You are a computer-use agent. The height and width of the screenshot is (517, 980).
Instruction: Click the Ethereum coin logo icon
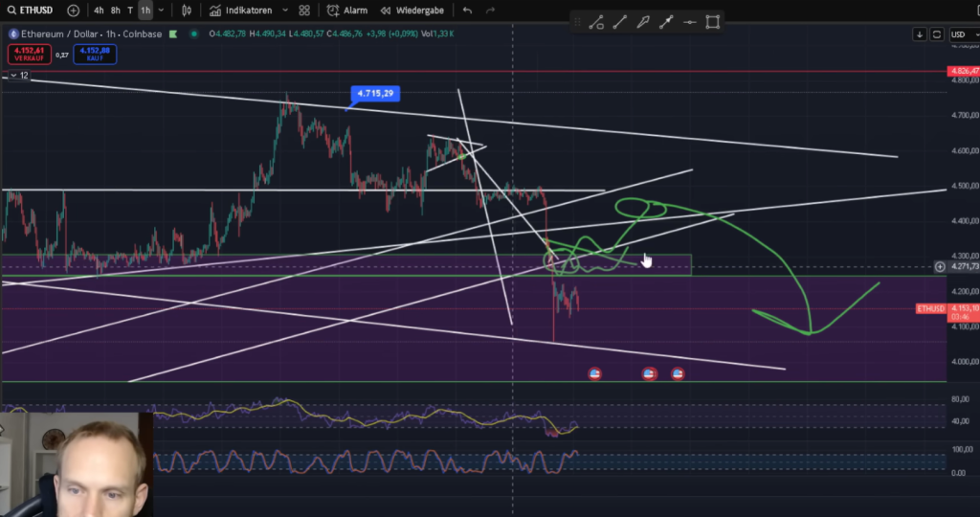point(13,34)
